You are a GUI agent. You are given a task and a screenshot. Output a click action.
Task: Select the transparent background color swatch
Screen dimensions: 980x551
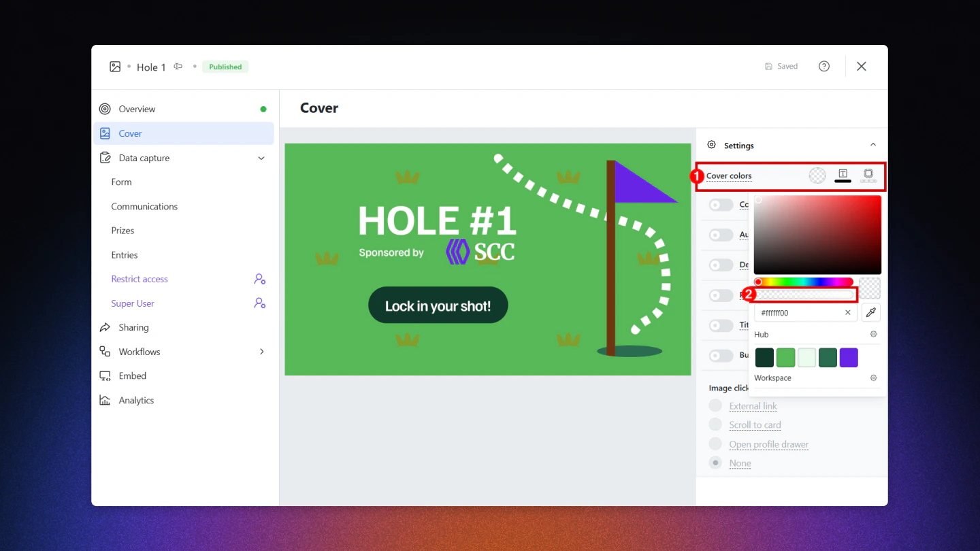[817, 176]
